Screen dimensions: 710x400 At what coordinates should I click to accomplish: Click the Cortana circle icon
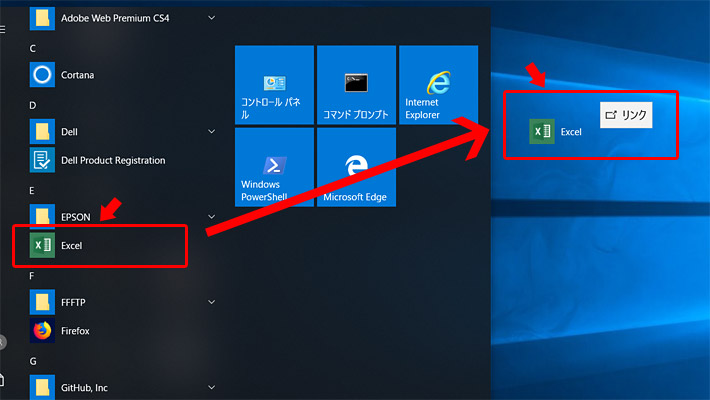[x=42, y=75]
